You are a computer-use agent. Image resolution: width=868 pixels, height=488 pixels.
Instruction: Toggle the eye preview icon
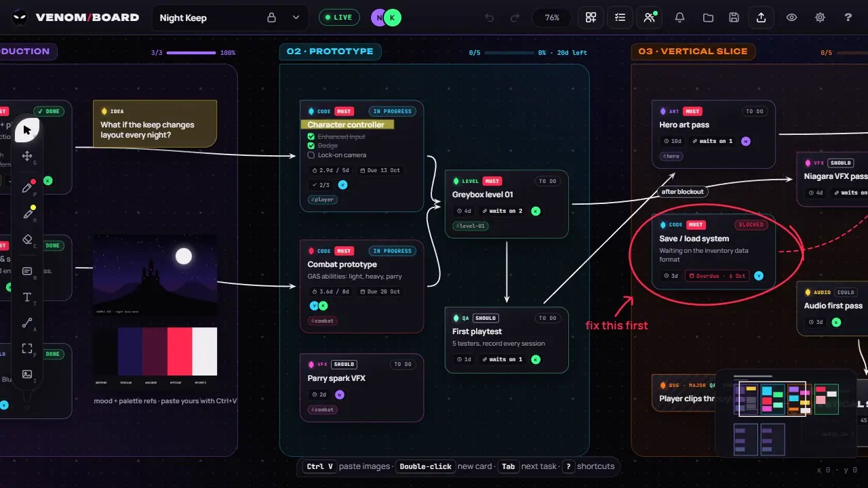click(x=791, y=18)
